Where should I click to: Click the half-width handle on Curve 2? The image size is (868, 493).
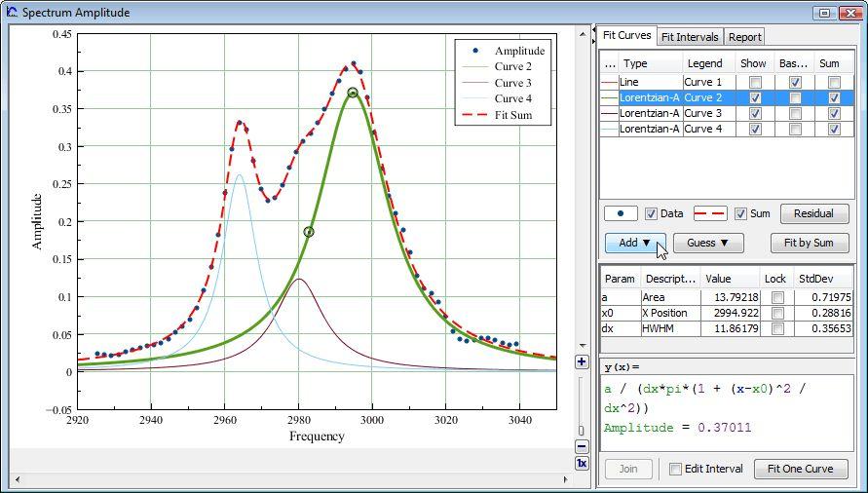coord(309,232)
